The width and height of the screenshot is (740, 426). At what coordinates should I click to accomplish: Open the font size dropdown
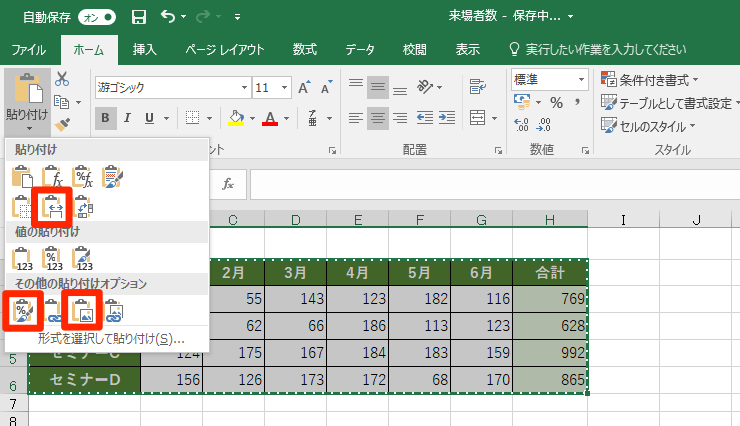pos(285,88)
